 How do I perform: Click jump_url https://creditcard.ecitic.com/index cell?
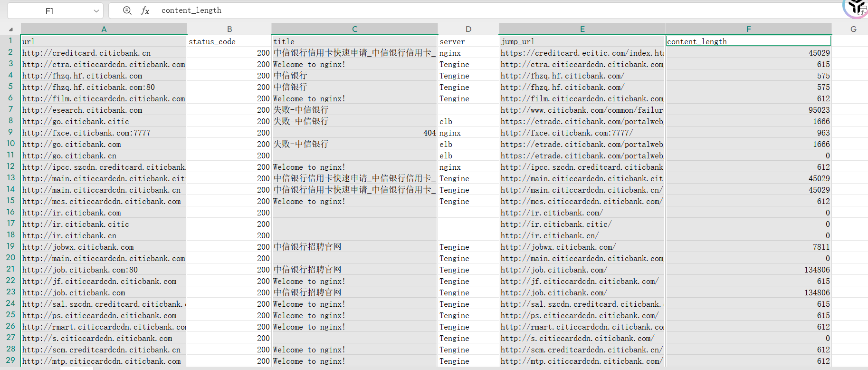pos(582,53)
